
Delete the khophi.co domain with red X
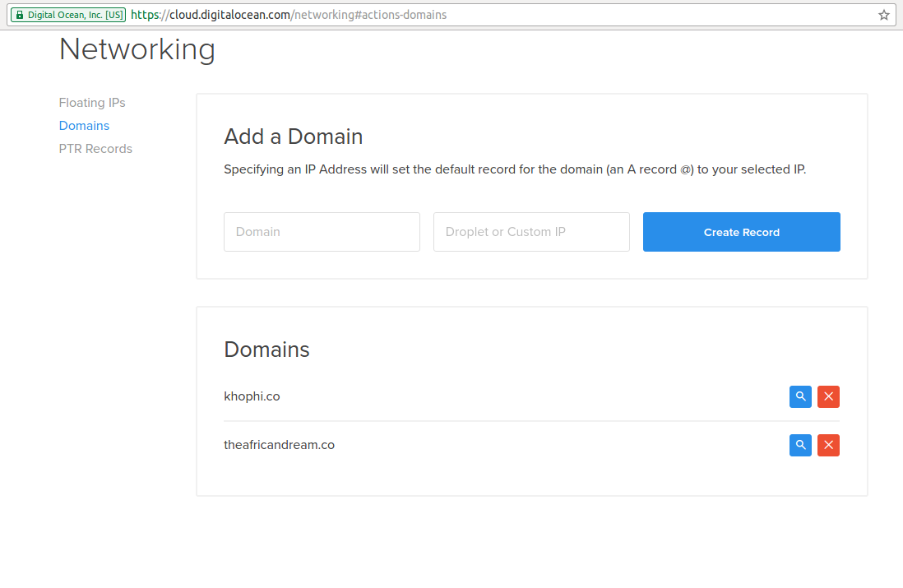[x=828, y=396]
